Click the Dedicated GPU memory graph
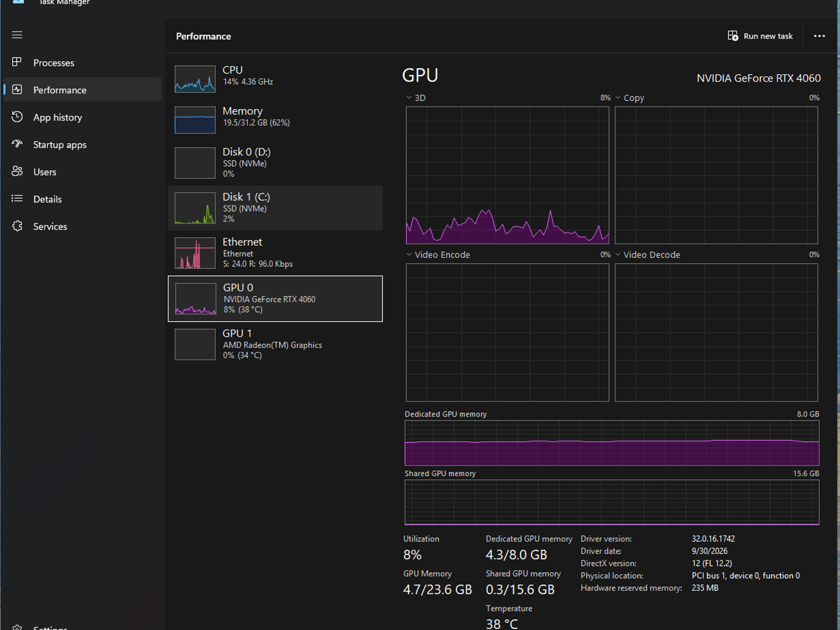The width and height of the screenshot is (840, 630). pyautogui.click(x=612, y=443)
